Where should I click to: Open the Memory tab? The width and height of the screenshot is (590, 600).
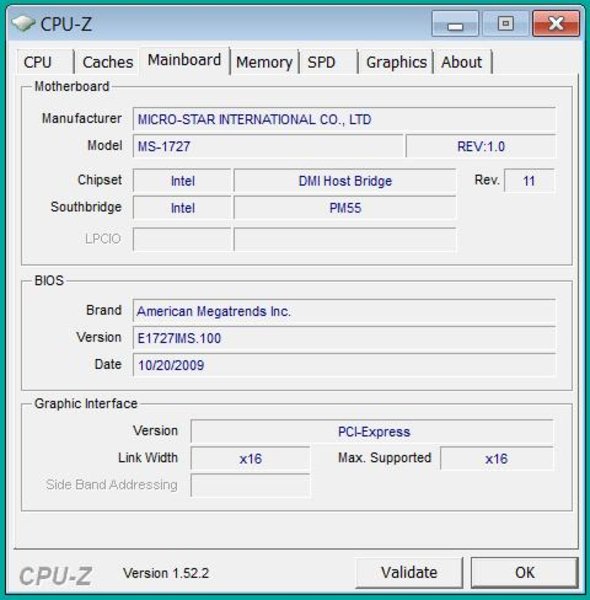click(264, 62)
